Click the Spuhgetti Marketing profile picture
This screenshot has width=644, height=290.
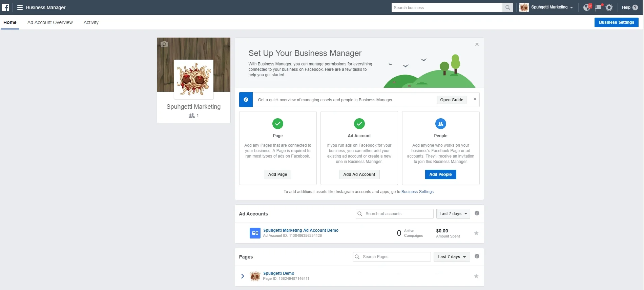(194, 79)
